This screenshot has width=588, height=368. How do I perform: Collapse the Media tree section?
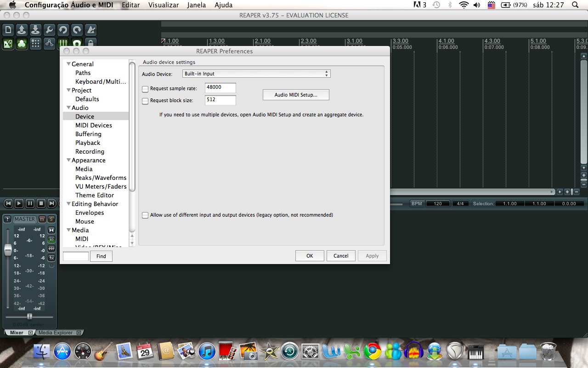pos(69,230)
